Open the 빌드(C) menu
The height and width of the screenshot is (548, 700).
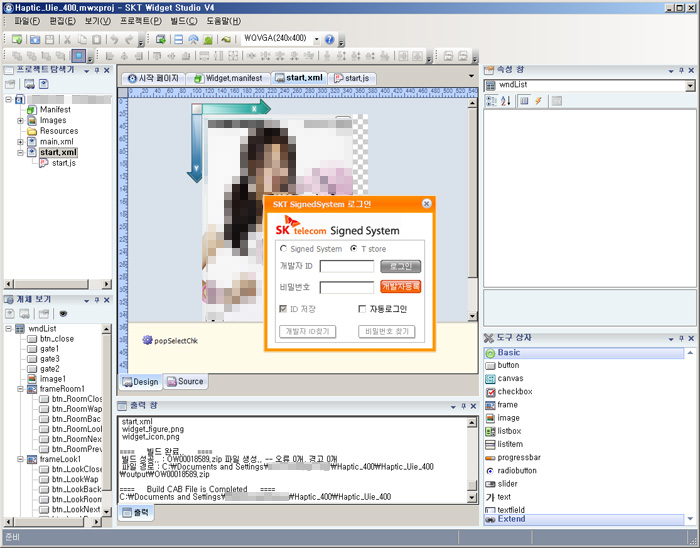(x=183, y=21)
